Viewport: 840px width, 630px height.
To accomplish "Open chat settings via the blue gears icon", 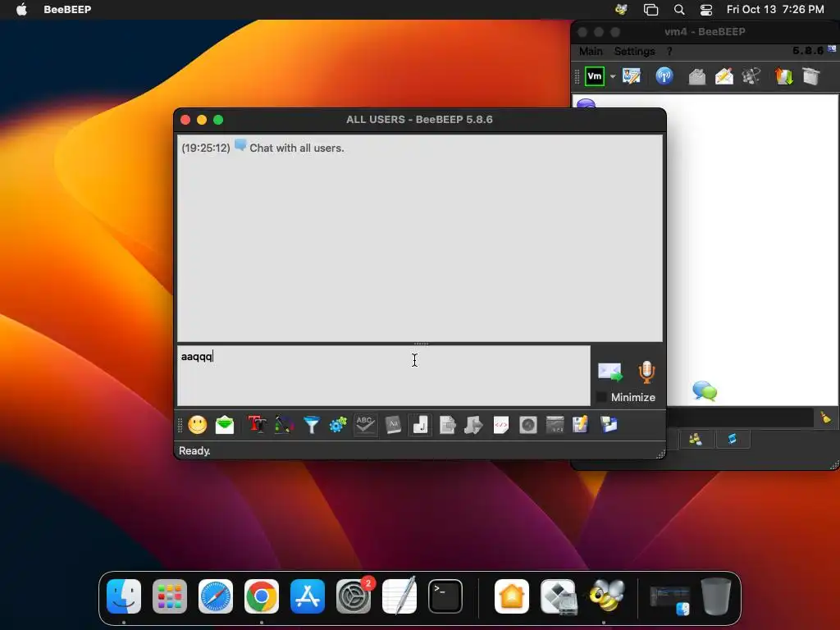I will [338, 425].
